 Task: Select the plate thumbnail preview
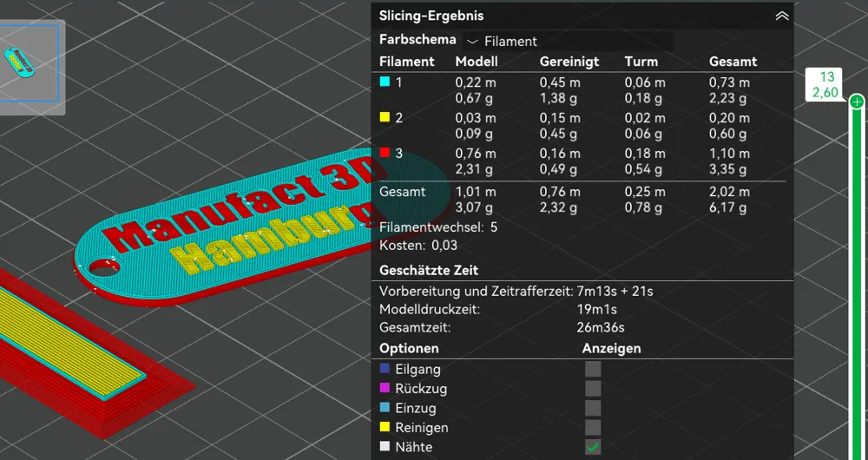(29, 62)
